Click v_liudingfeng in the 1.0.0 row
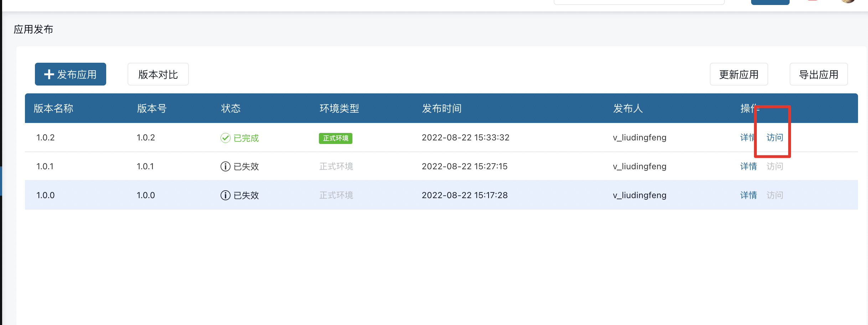 click(x=640, y=195)
